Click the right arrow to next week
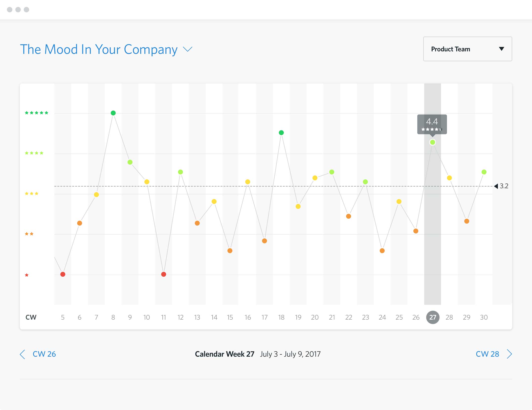 [509, 354]
